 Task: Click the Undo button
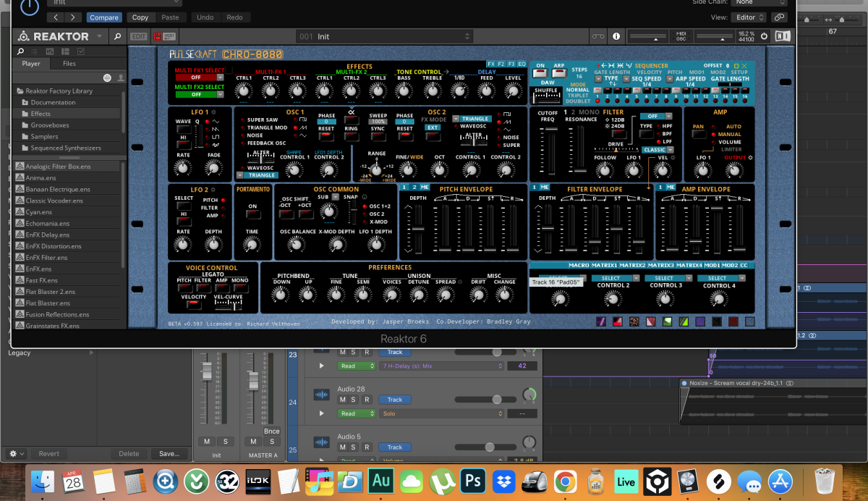pos(205,17)
